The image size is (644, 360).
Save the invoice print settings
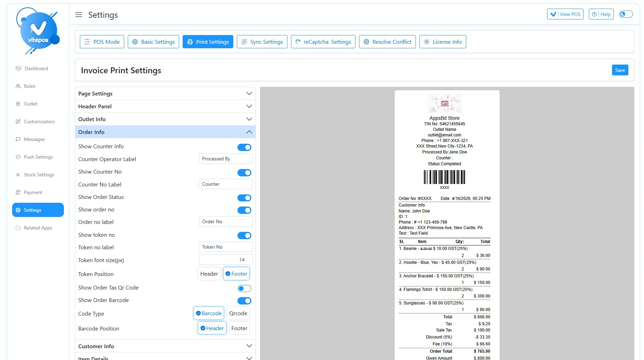pyautogui.click(x=620, y=70)
